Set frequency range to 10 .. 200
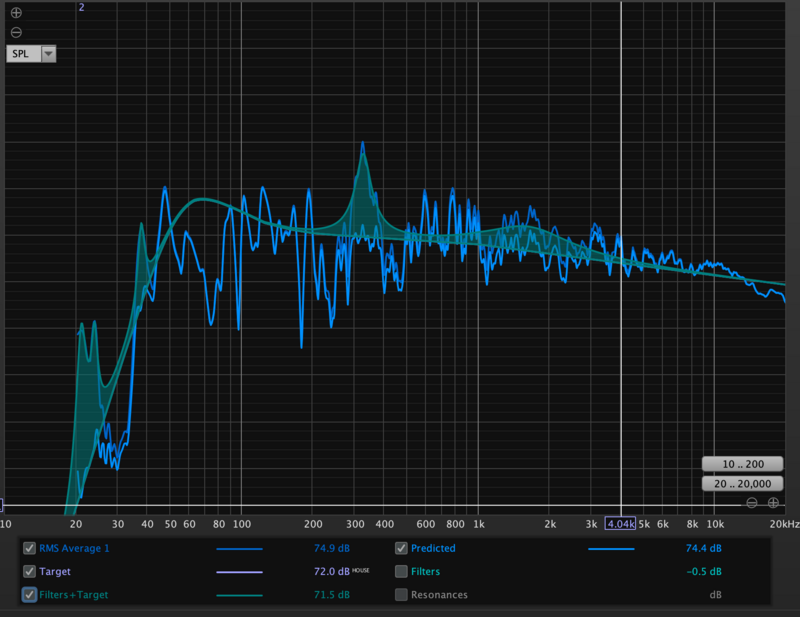This screenshot has height=617, width=800. tap(743, 464)
